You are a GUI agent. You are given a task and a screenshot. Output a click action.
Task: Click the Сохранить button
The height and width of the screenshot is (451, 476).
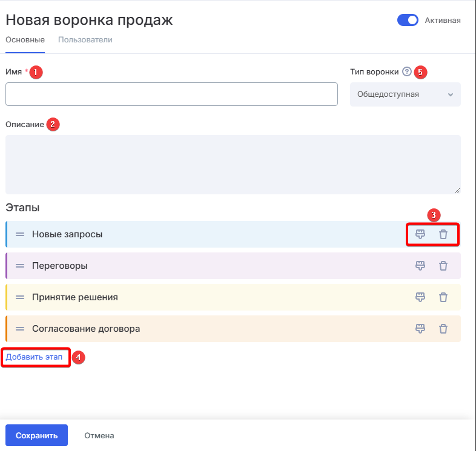(36, 435)
